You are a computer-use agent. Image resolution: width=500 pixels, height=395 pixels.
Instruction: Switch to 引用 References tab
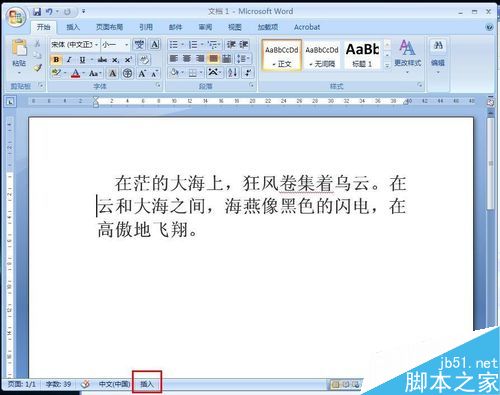coord(146,27)
